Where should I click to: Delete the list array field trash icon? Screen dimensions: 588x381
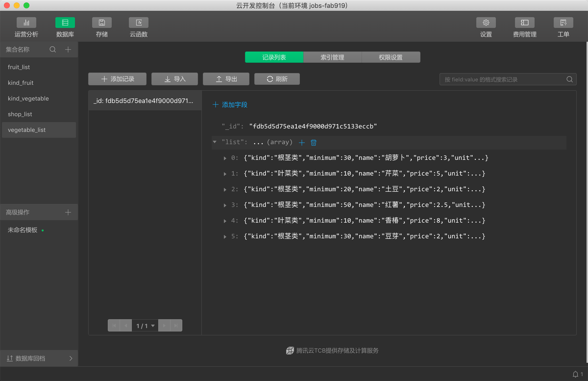click(x=313, y=143)
